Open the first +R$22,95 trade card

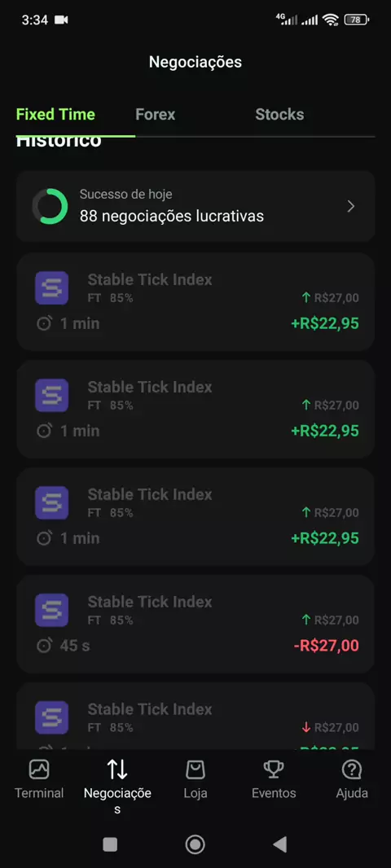[195, 302]
